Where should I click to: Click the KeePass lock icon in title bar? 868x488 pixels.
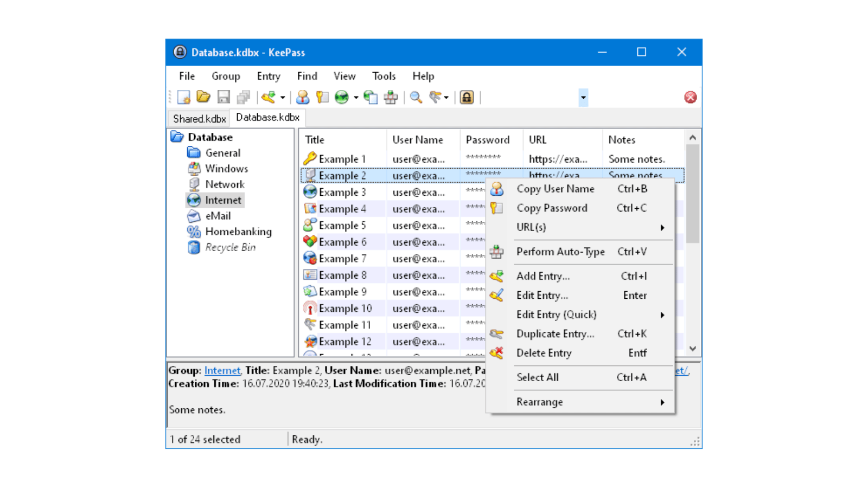coord(180,52)
